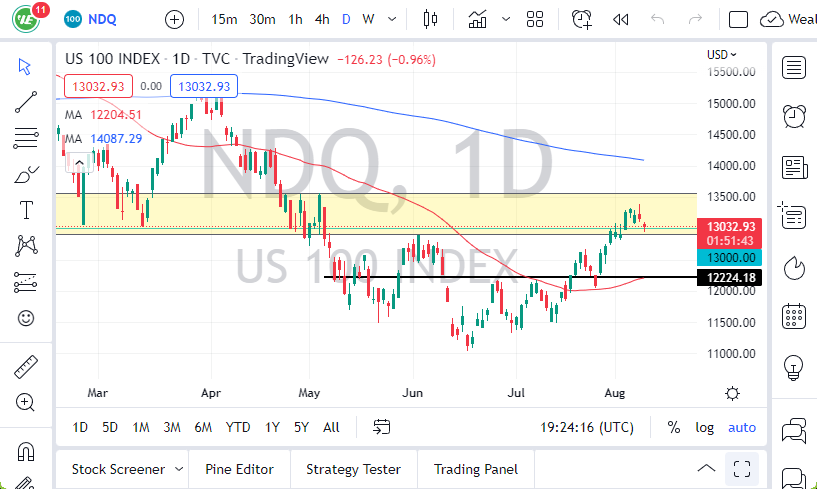Switch to the Pine Editor tab
Viewport: 817px width, 489px height.
(239, 469)
